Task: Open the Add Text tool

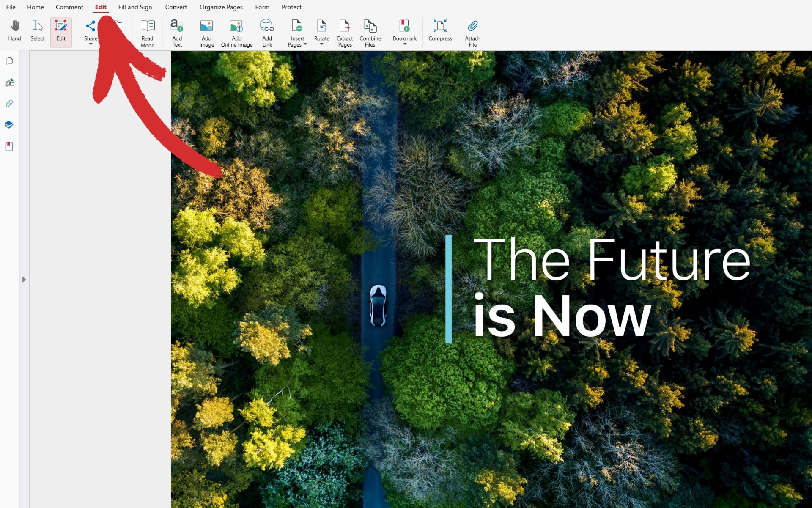Action: tap(177, 32)
